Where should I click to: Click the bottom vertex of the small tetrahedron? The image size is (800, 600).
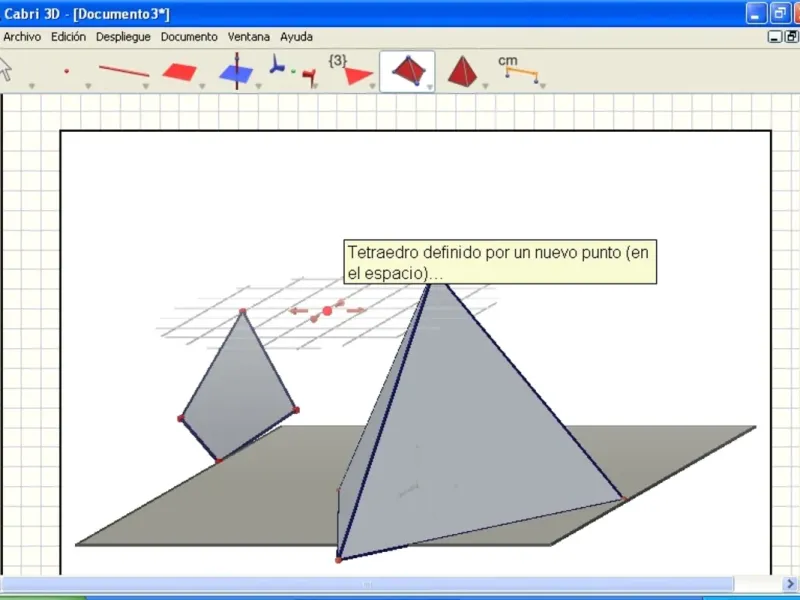coord(219,461)
